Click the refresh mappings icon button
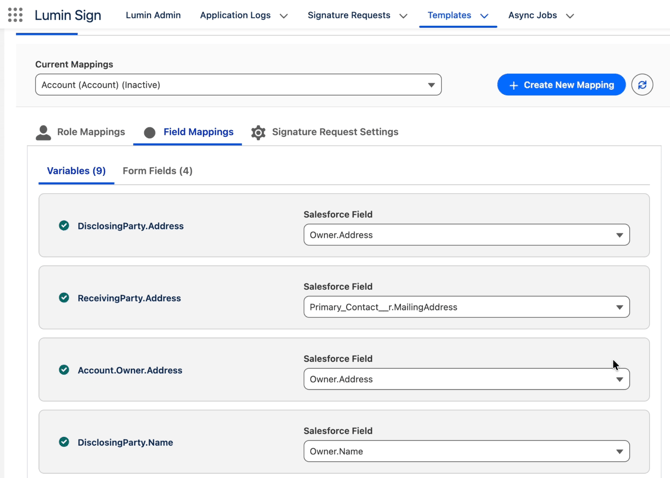 coord(642,85)
